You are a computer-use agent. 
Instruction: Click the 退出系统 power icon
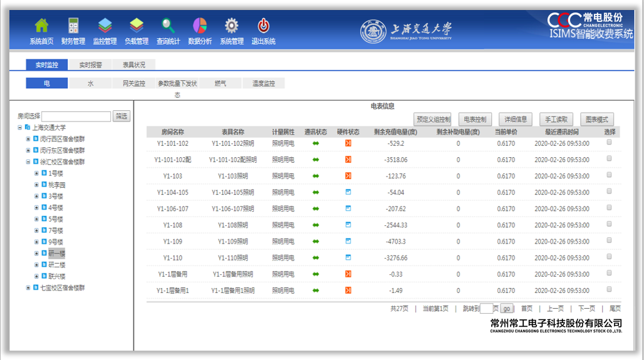pos(264,26)
